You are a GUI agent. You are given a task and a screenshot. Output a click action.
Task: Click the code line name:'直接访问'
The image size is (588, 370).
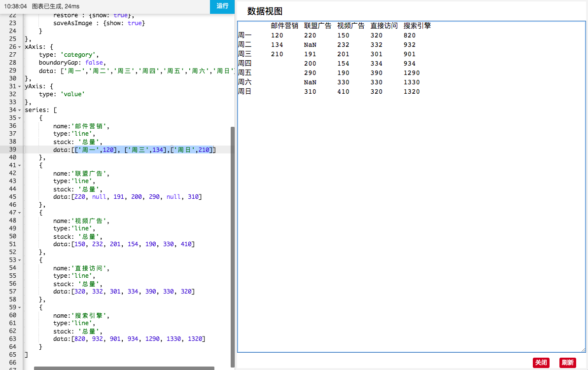pyautogui.click(x=81, y=268)
